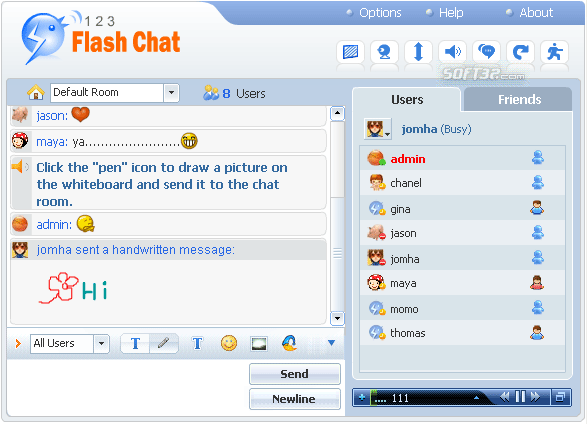Screen dimensions: 587x424
Task: Select momo in the users list
Action: (x=462, y=308)
